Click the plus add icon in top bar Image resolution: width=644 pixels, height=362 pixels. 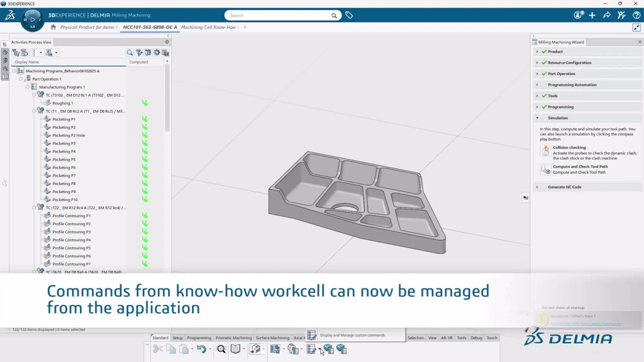point(592,15)
